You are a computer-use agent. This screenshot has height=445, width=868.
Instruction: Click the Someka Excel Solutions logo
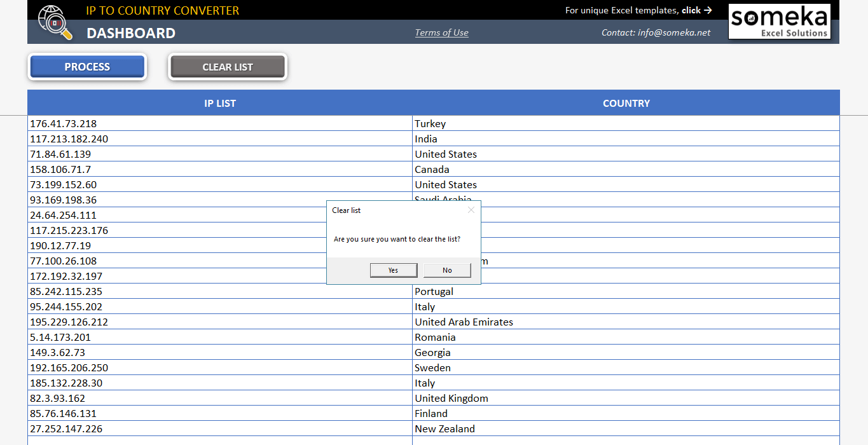point(779,21)
